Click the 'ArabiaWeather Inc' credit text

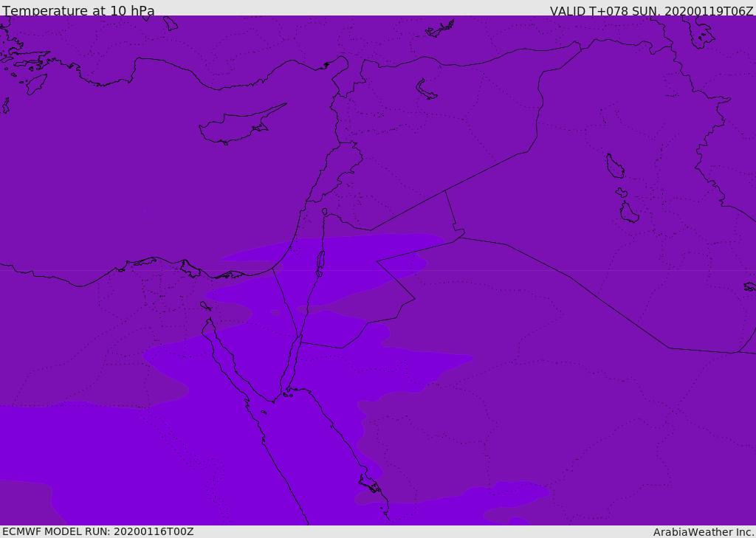704,532
